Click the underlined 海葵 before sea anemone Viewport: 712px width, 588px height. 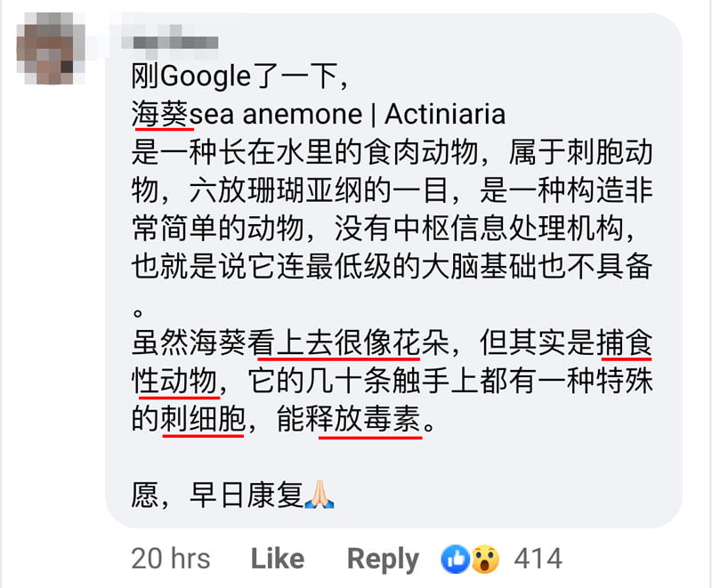[x=160, y=114]
